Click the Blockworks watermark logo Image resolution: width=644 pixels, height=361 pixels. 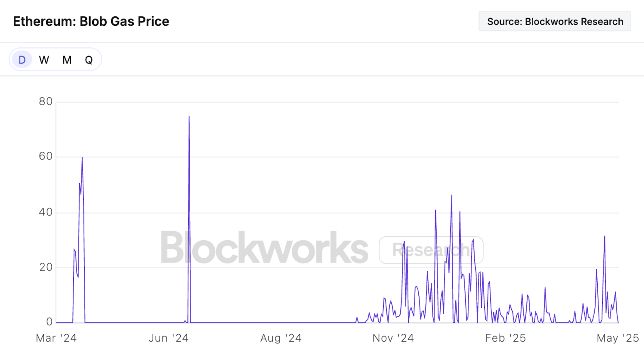[264, 247]
